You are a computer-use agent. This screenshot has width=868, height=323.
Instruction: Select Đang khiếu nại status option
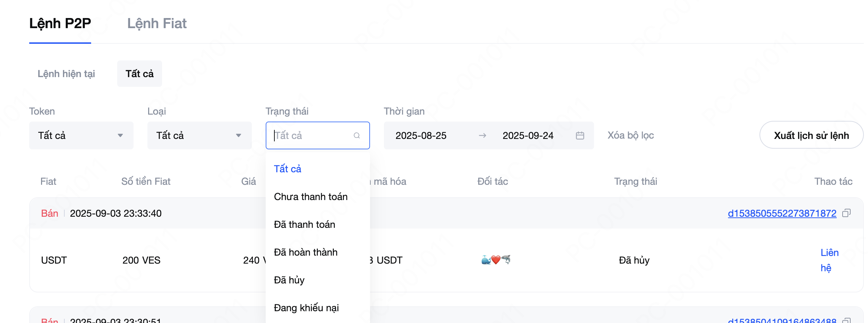[x=306, y=308]
